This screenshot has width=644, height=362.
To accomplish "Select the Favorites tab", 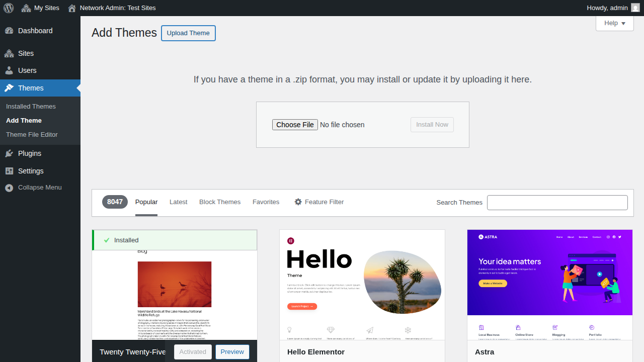I will click(x=266, y=202).
